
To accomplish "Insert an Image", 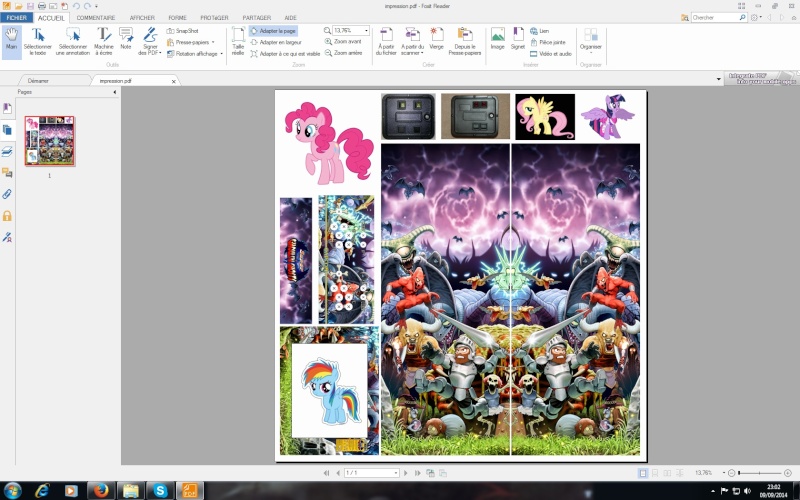I will click(497, 39).
